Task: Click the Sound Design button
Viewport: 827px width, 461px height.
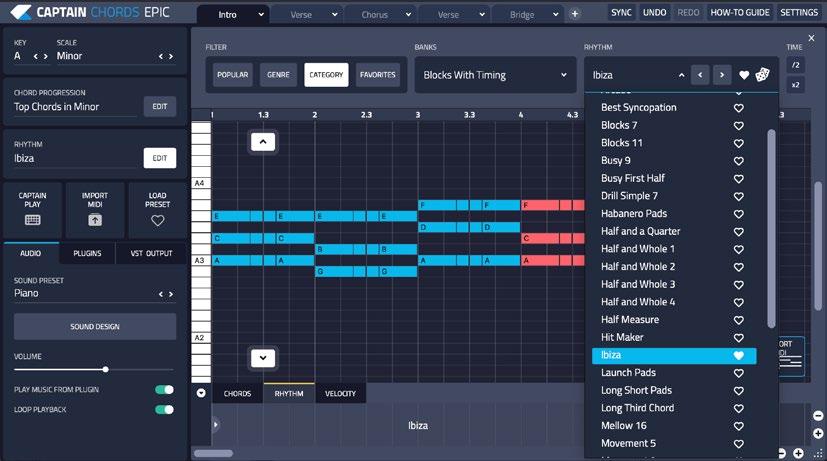Action: click(95, 326)
